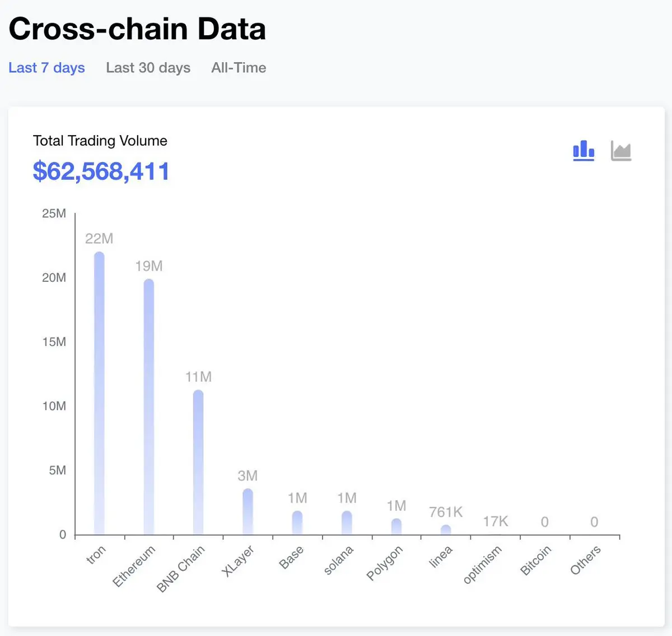The image size is (672, 636).
Task: Click the linea volume bar
Action: [x=446, y=530]
